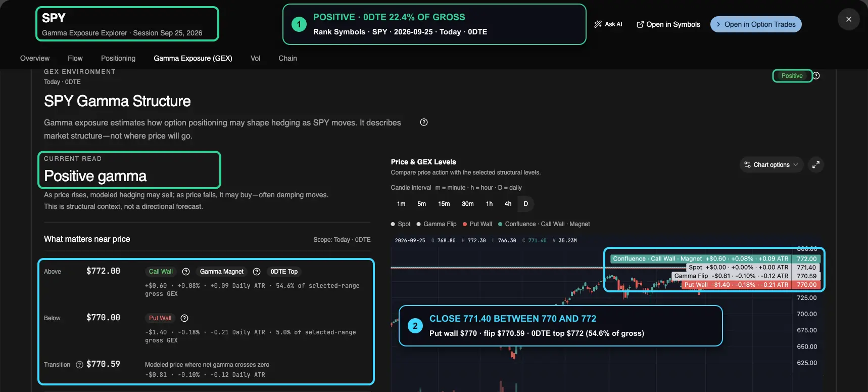The image size is (868, 392).
Task: Click the $772.00 Above price value
Action: tap(103, 271)
